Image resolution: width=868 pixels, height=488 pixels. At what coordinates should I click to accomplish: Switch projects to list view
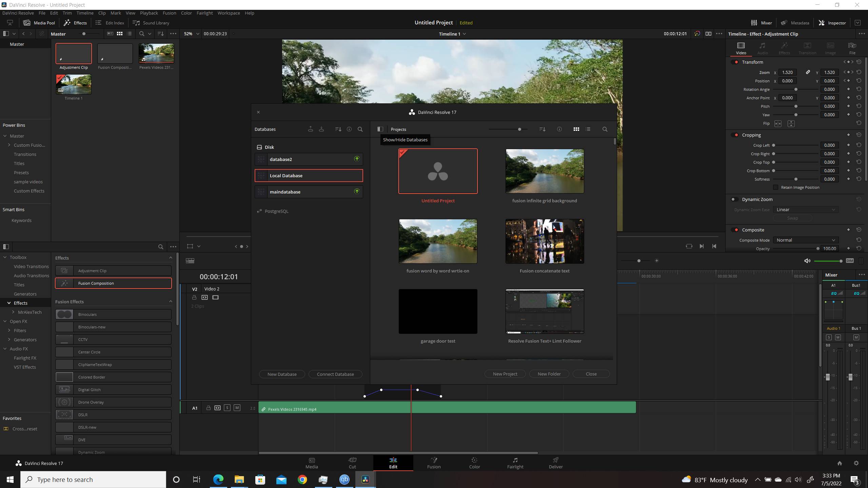pos(588,129)
